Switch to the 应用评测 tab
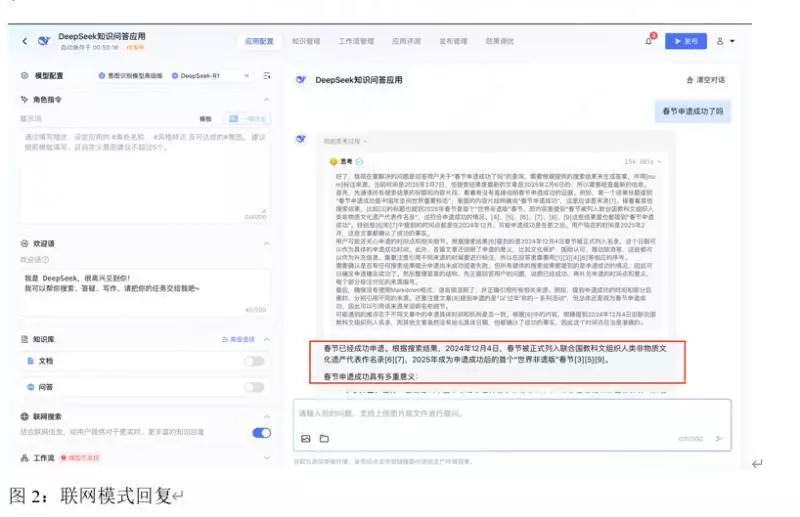Screen dimensions: 800x517 (x=407, y=41)
